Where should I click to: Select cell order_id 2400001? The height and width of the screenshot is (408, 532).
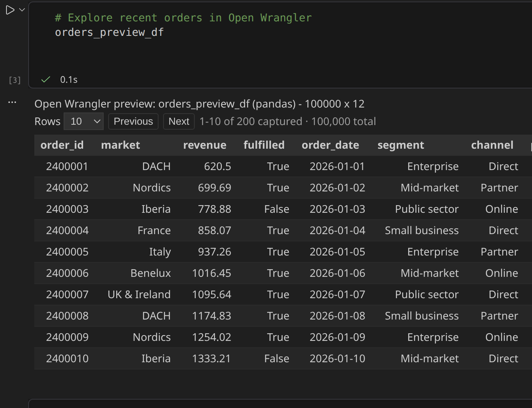[x=67, y=166]
